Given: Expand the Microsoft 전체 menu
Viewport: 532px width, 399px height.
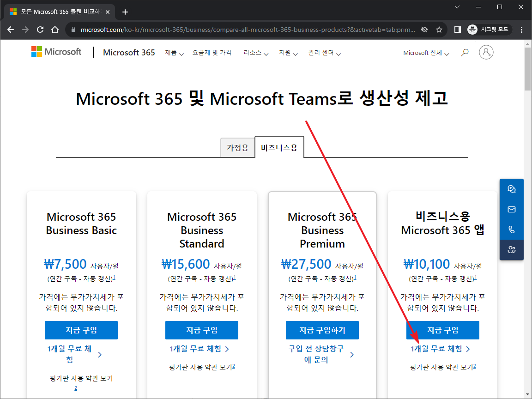Looking at the screenshot, I should pos(426,53).
